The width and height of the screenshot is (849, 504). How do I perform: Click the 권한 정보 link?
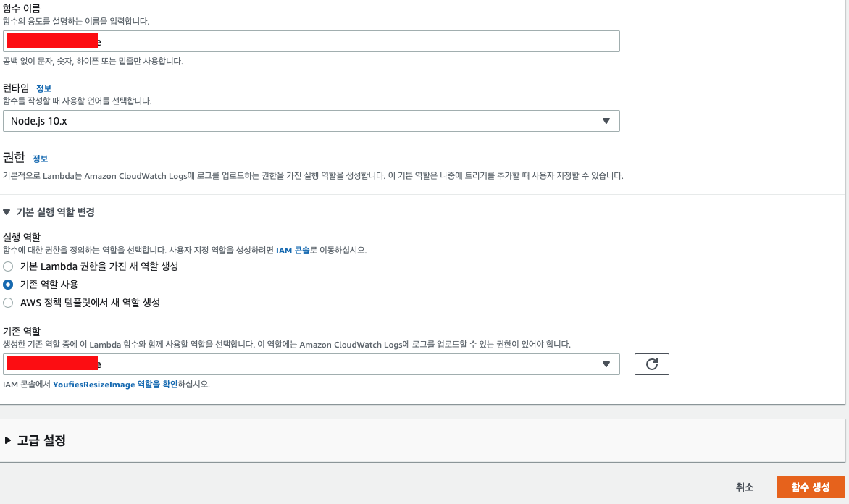(x=40, y=159)
